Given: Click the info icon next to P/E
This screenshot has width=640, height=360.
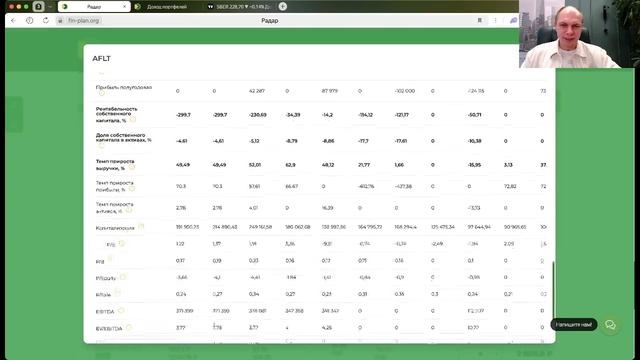Looking at the screenshot, I should pos(122,244).
